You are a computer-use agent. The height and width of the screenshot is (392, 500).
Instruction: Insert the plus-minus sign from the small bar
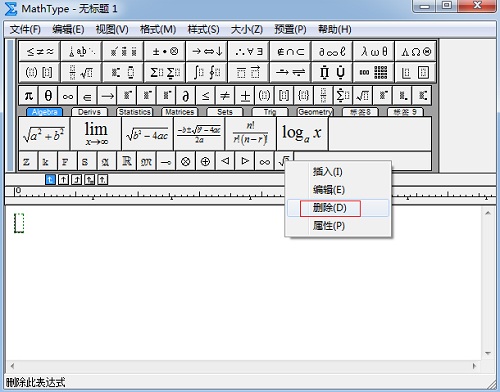(245, 96)
